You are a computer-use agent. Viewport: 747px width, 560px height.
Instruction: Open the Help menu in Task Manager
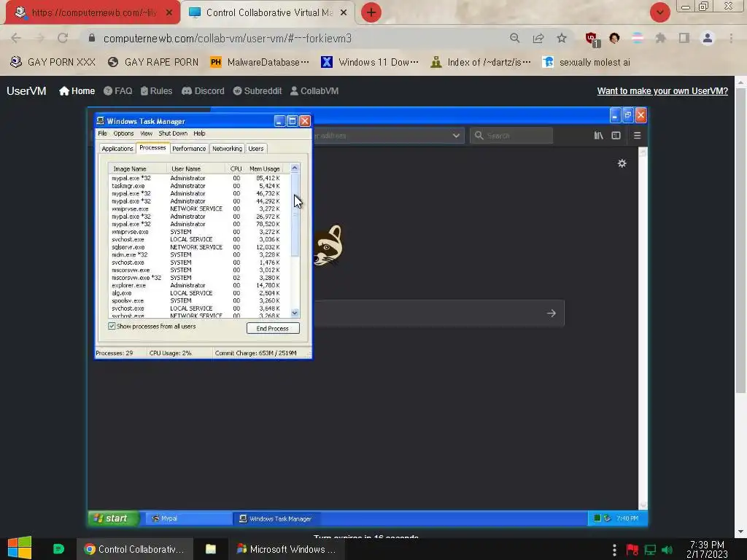point(199,133)
